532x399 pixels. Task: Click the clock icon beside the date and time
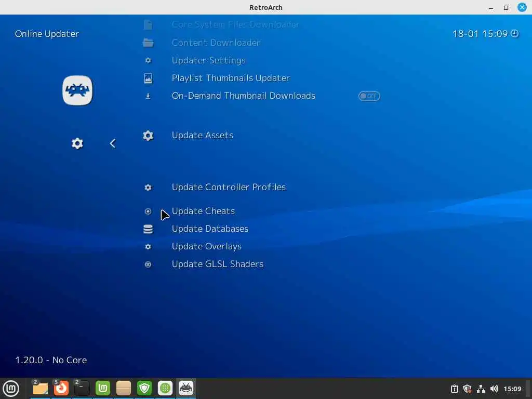coord(515,34)
